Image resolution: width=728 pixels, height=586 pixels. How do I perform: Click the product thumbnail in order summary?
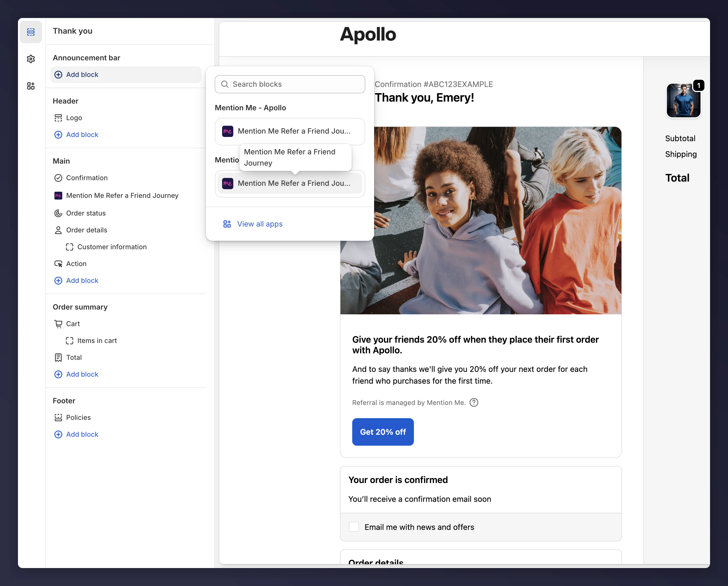(683, 101)
